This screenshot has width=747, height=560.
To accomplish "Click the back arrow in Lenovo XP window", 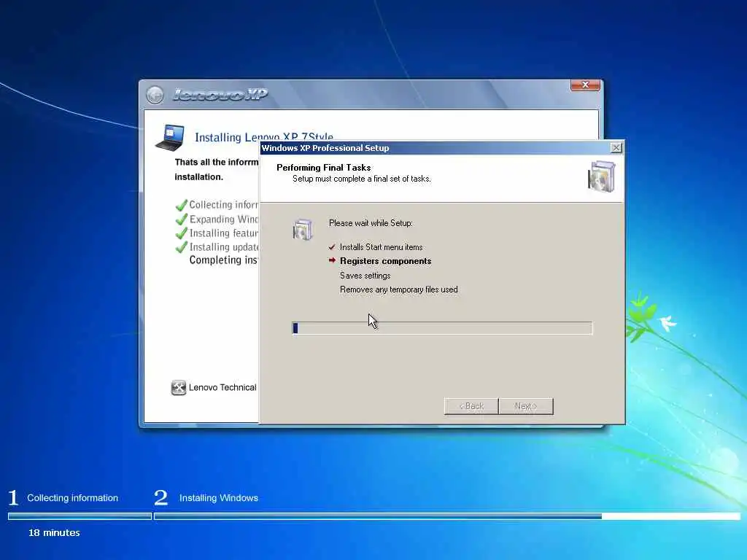I will [155, 95].
